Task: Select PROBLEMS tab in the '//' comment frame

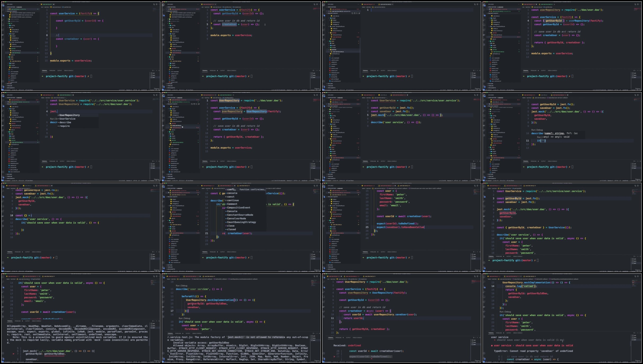Action: click(x=52, y=71)
